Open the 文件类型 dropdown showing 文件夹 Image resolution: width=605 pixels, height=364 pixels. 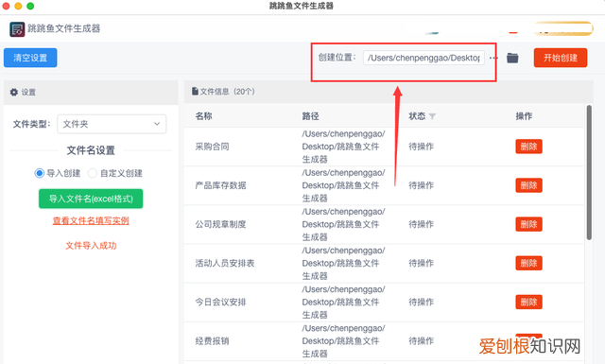(112, 124)
